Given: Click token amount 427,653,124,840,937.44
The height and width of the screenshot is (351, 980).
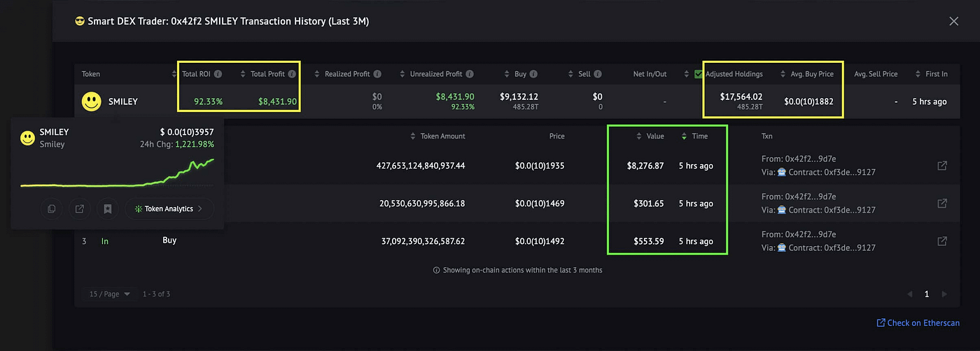Looking at the screenshot, I should 421,166.
